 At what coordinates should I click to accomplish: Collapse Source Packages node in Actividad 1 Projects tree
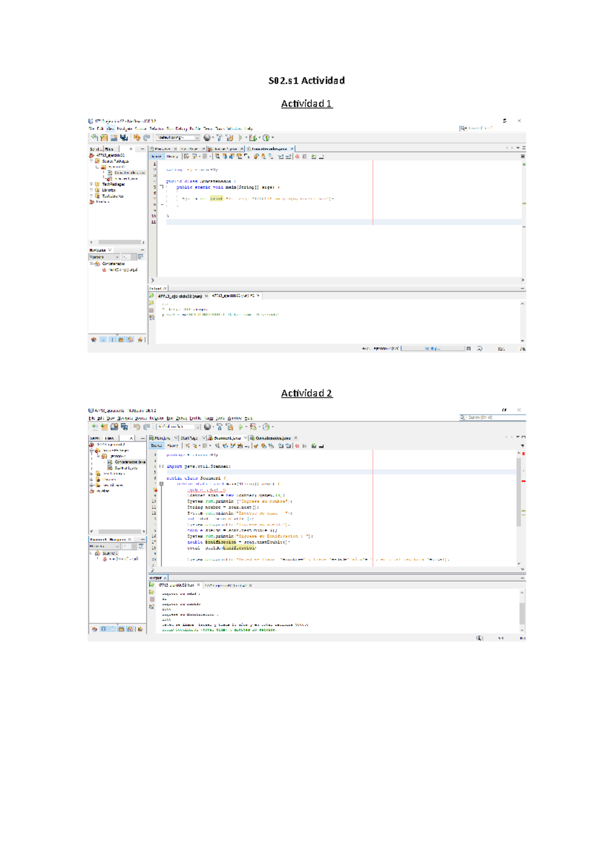[91, 161]
